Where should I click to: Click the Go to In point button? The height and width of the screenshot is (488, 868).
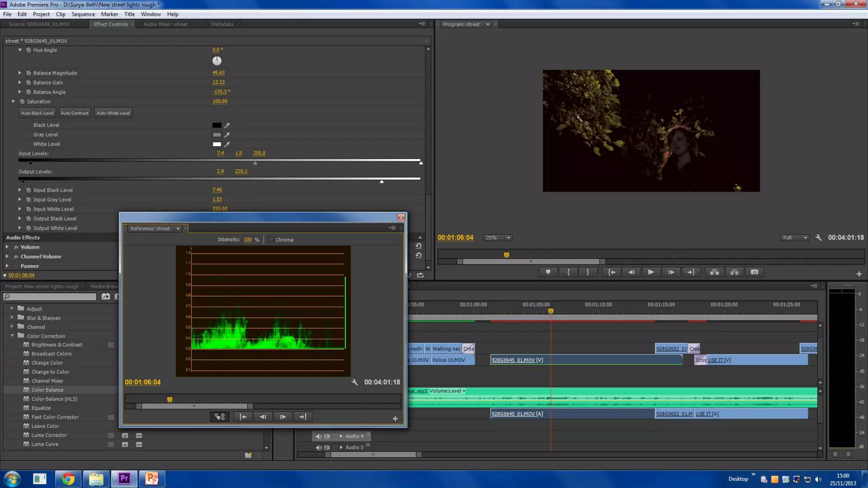(611, 272)
